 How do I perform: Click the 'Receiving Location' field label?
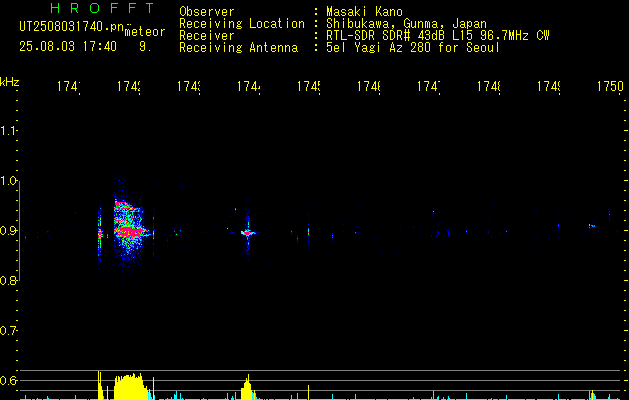[242, 24]
